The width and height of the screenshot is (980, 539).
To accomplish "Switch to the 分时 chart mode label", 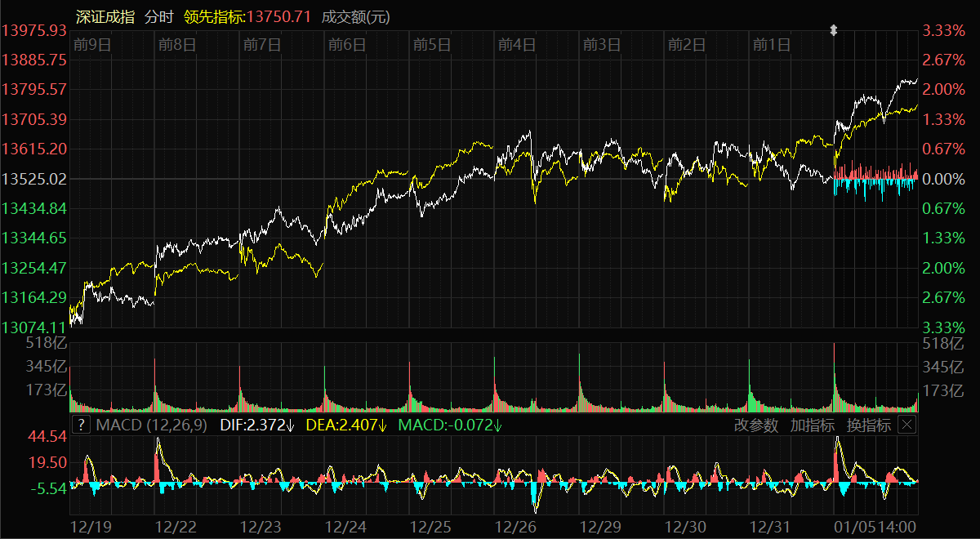I will pyautogui.click(x=158, y=16).
